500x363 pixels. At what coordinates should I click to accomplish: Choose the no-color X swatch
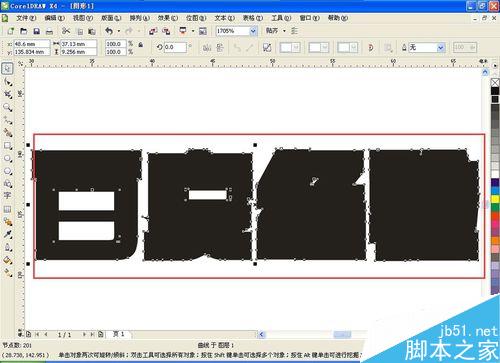point(495,82)
